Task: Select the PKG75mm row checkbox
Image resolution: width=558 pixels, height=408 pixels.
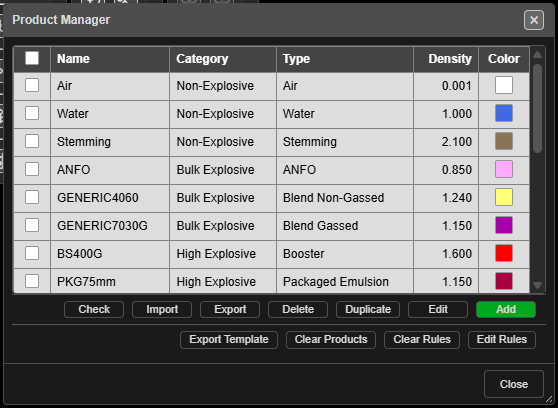Action: pyautogui.click(x=32, y=281)
